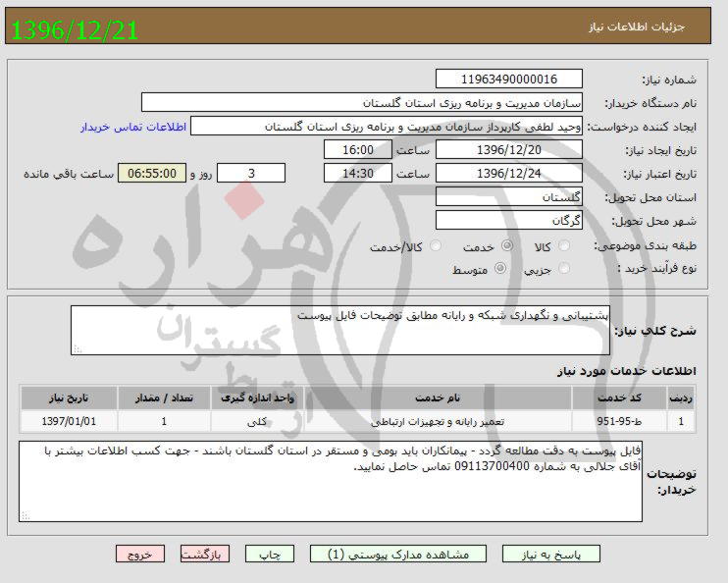This screenshot has height=583, width=728.
Task: Select the کالا/خدمت radio button
Action: click(x=436, y=245)
